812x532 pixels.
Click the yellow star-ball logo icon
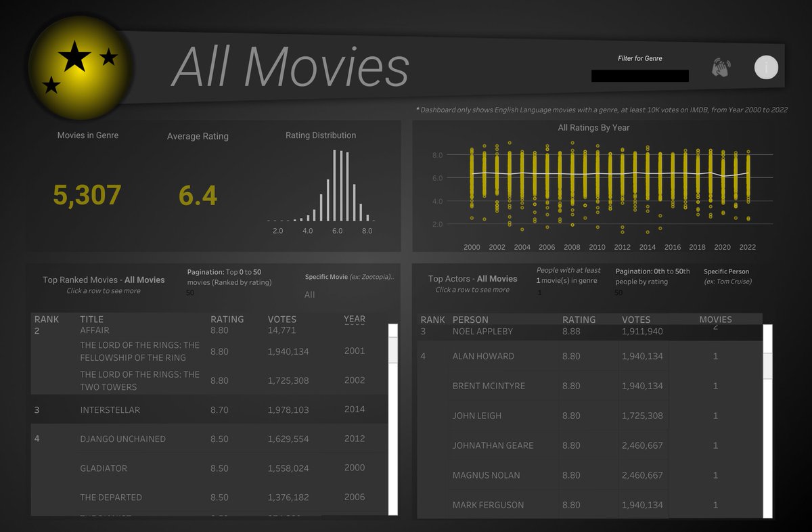(x=80, y=66)
